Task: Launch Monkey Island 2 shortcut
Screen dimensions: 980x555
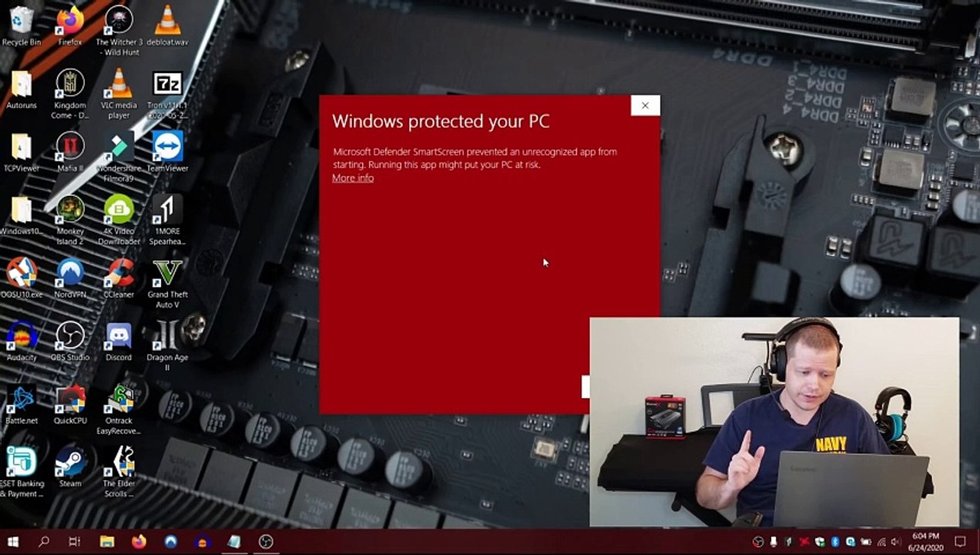Action: coord(70,220)
